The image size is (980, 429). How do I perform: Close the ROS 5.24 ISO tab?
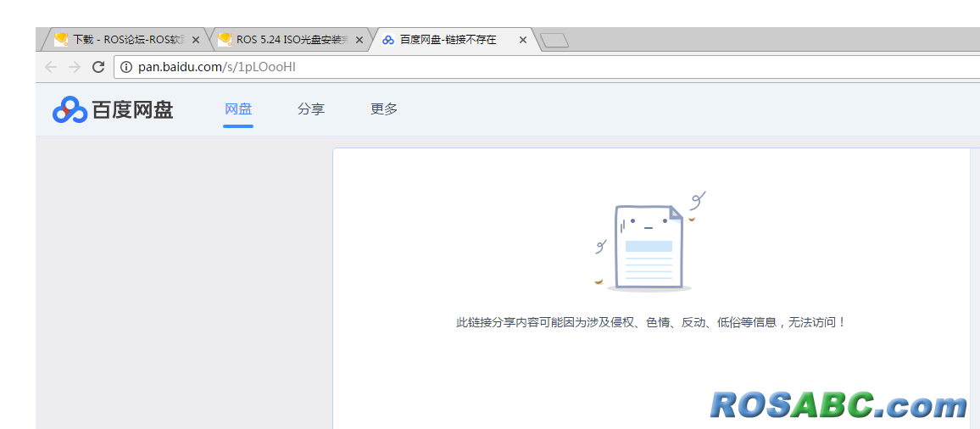pyautogui.click(x=359, y=39)
